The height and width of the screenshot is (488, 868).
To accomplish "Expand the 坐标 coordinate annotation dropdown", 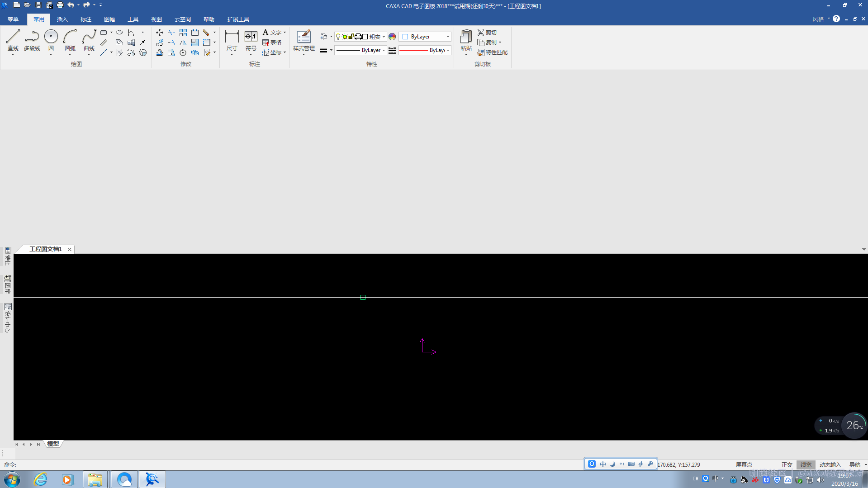I will [x=285, y=52].
